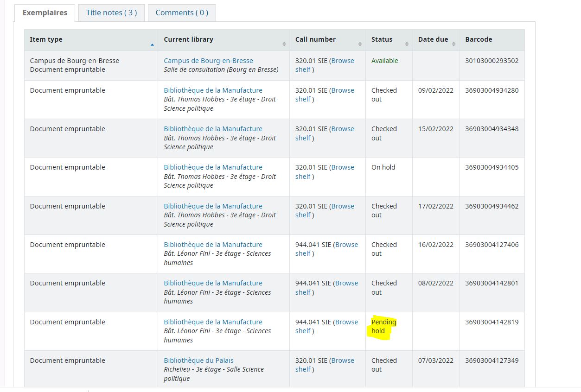Sort table by Item type column arrow

coord(152,44)
